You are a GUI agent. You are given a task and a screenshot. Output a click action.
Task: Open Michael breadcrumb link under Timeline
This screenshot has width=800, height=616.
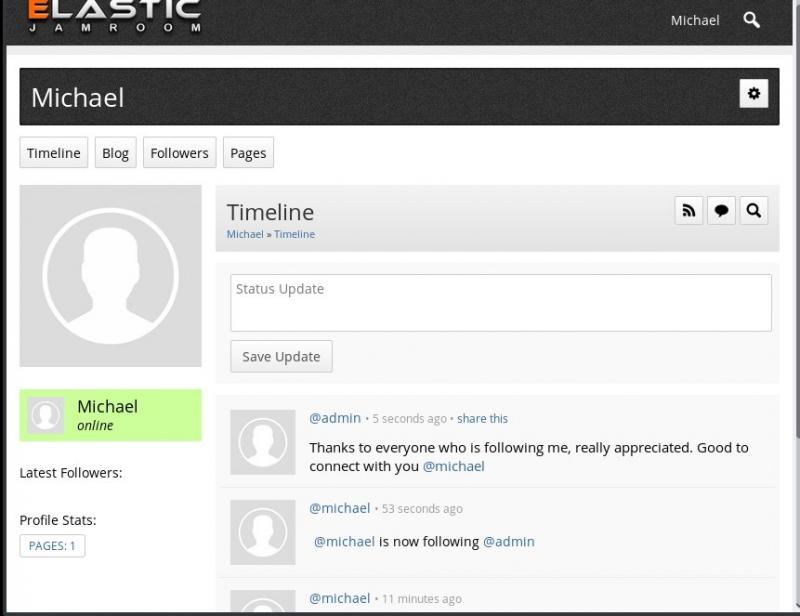pos(245,234)
